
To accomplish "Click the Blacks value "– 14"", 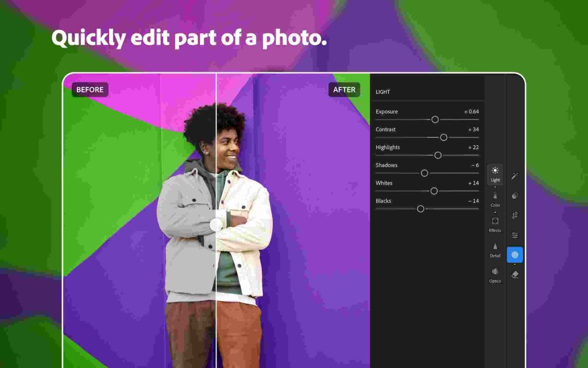I will [474, 201].
